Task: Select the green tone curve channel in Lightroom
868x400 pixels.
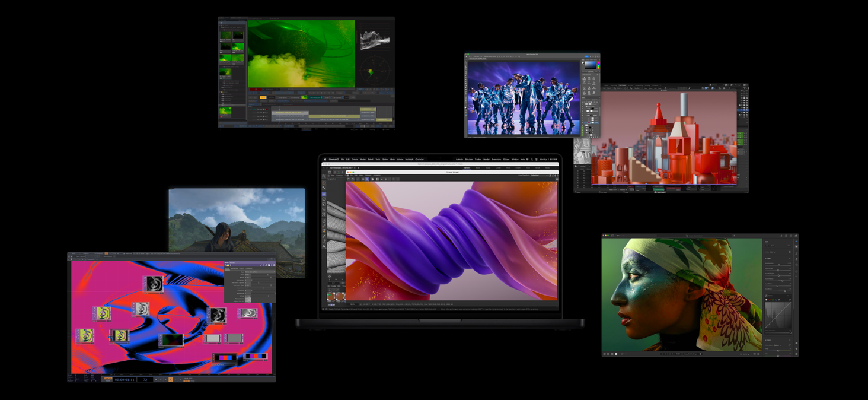Action: [x=773, y=300]
